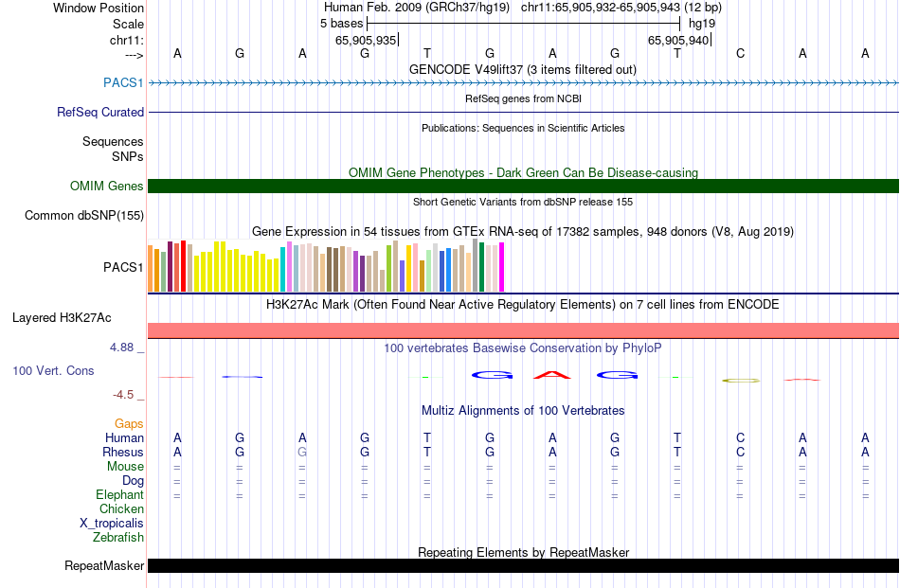Viewport: 900px width, 588px height.
Task: Click the GTEx 'Gene Expression in 54 tissues' title
Action: tap(523, 232)
